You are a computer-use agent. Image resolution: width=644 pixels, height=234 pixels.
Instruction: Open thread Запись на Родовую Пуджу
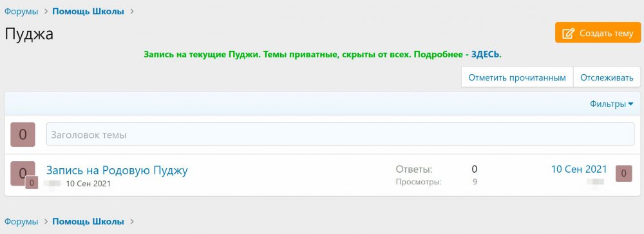coord(117,170)
